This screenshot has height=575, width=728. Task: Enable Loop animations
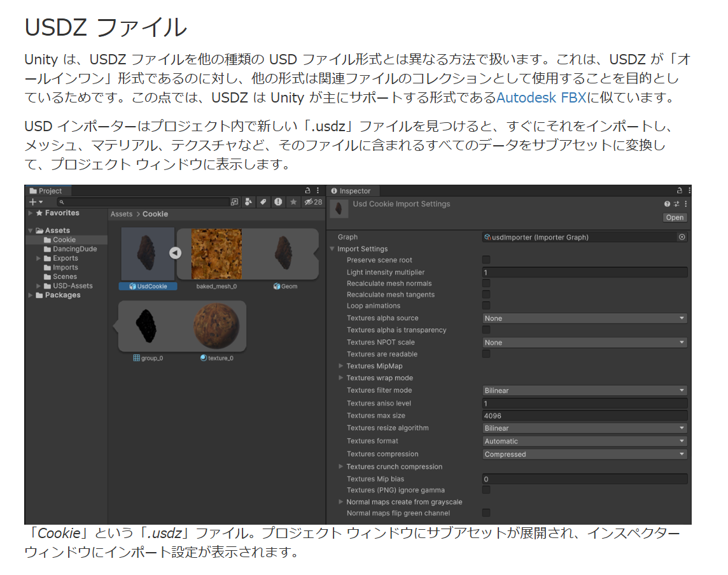click(486, 305)
